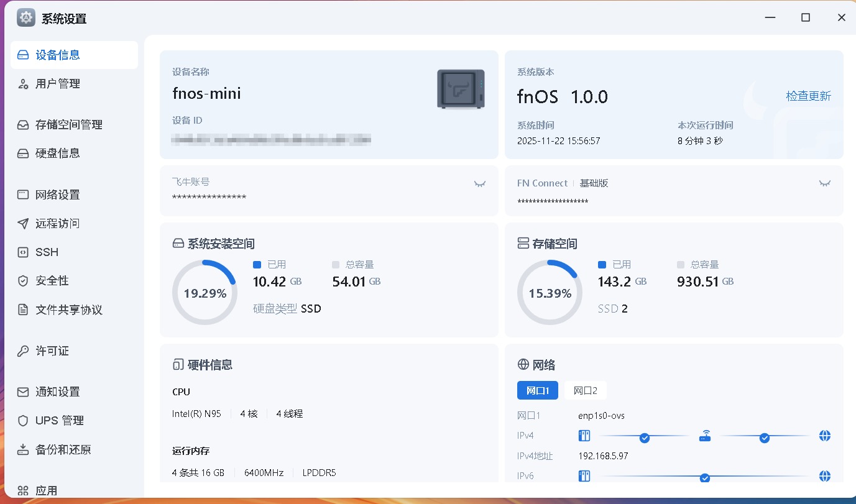Click the globe icon on the IPv4 row
Viewport: 856px width, 504px height.
[x=824, y=437]
